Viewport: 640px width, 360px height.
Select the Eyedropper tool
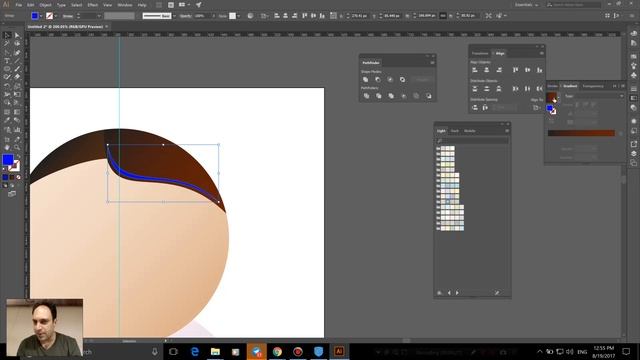[x=7, y=120]
